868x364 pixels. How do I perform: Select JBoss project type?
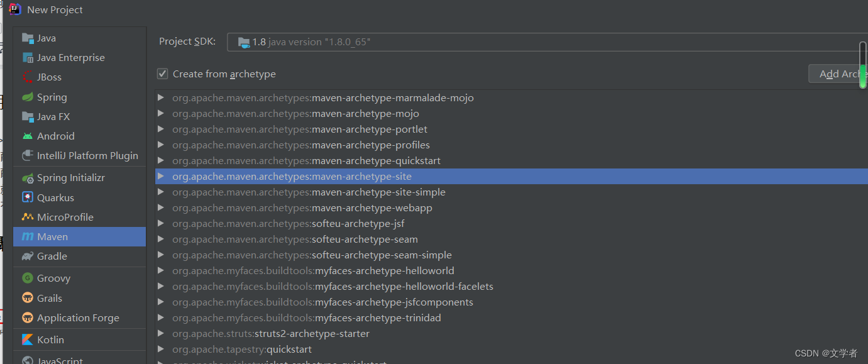tap(80, 77)
